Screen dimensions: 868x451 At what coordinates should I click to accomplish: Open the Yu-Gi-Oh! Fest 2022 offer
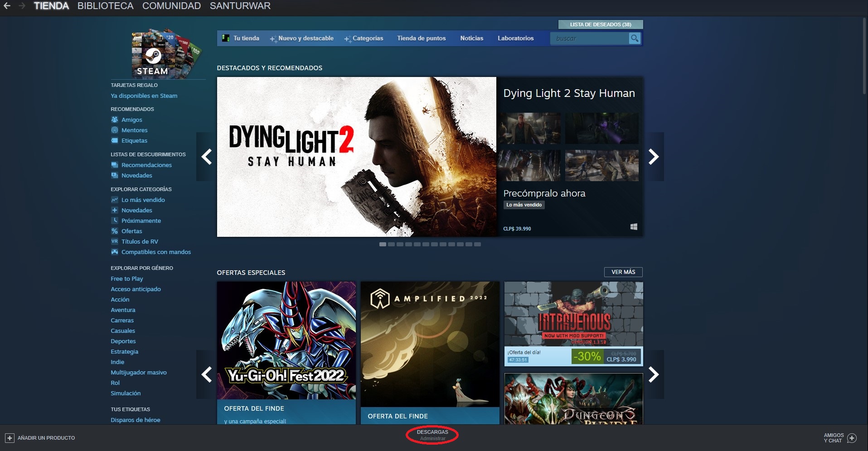286,341
